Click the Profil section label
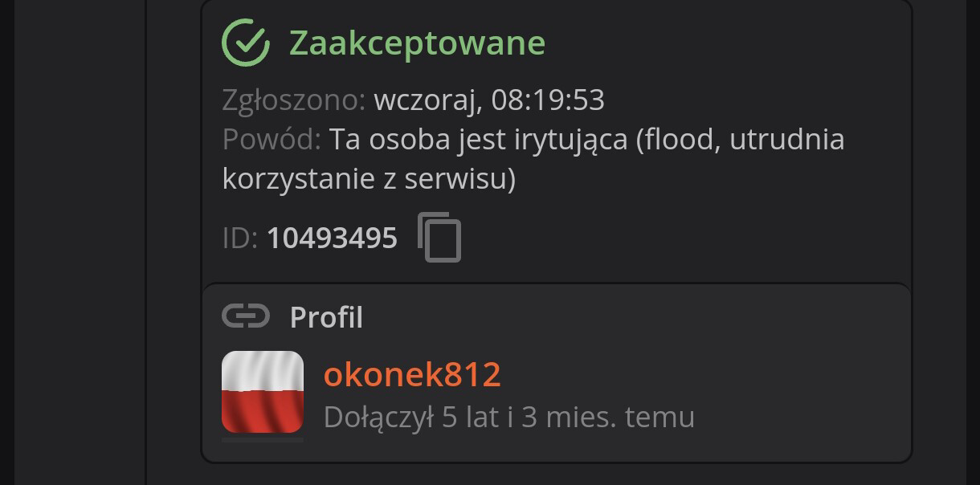980x485 pixels. tap(326, 317)
